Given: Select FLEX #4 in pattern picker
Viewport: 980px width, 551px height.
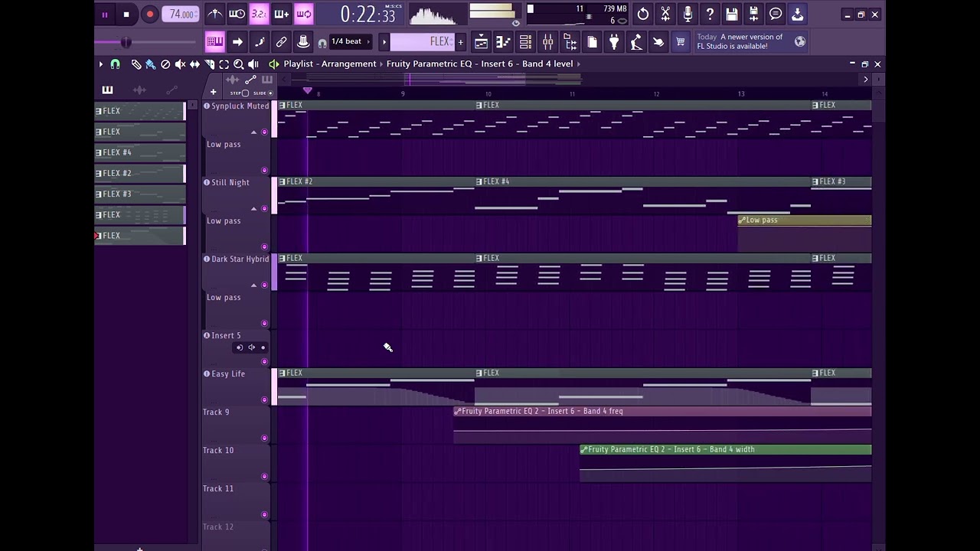Looking at the screenshot, I should pos(139,152).
